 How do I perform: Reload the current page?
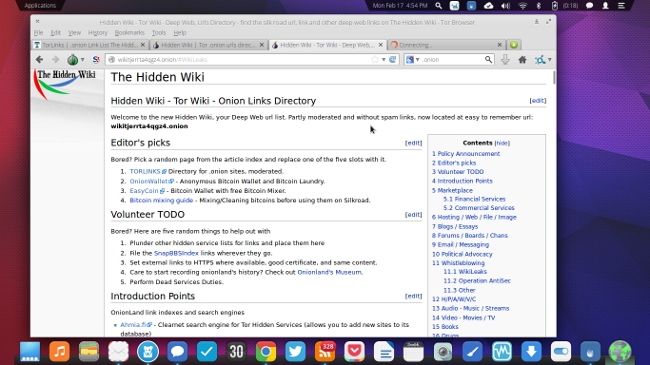tap(393, 60)
